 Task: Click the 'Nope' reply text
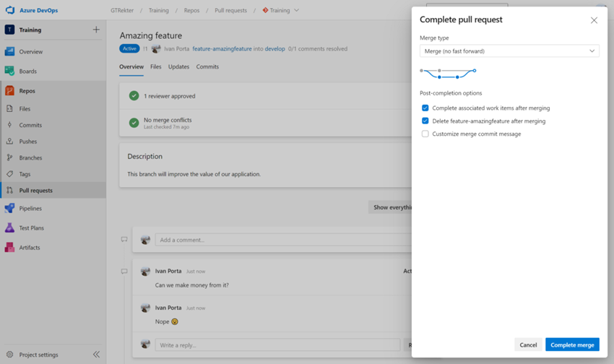coord(162,321)
